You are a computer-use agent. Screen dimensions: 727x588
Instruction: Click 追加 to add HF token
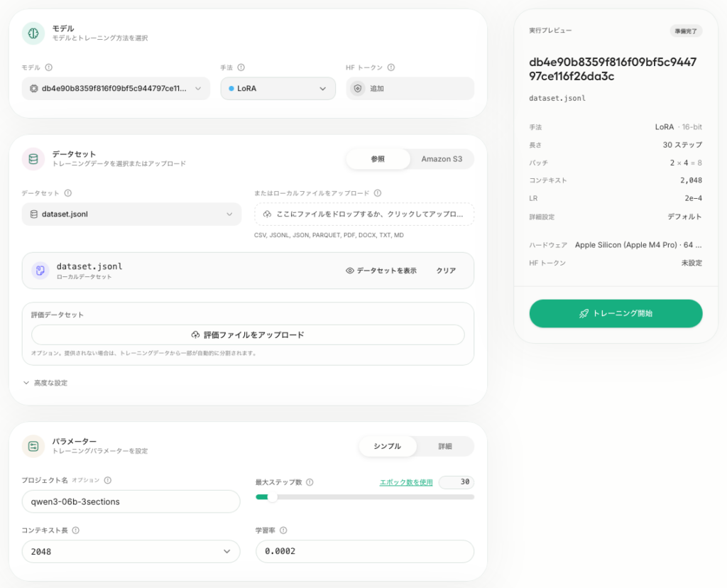(x=410, y=89)
